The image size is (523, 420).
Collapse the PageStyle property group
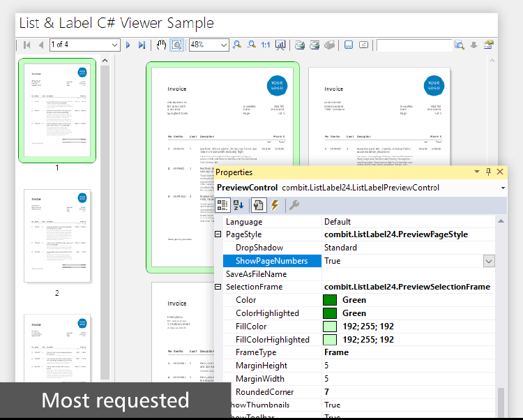coord(218,234)
